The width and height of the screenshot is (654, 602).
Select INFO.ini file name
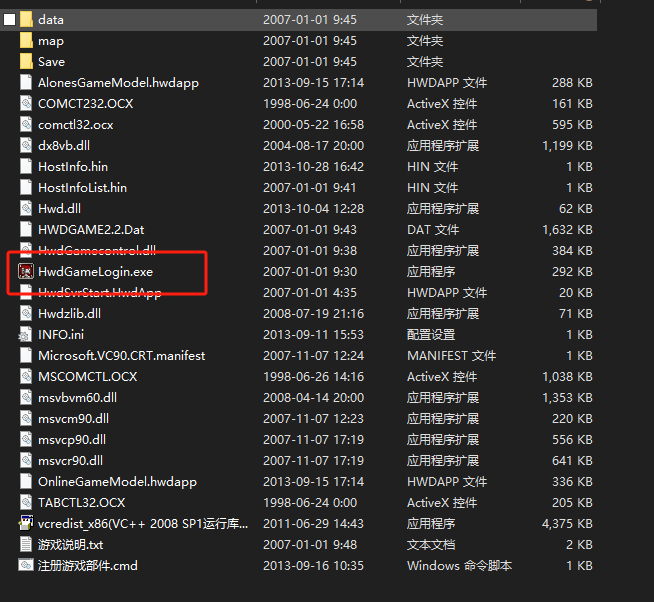coord(61,335)
